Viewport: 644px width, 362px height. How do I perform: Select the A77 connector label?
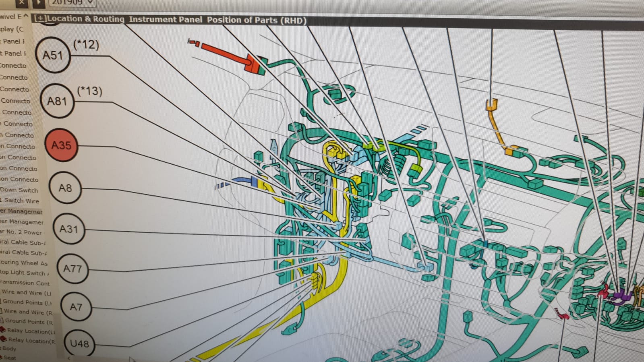click(x=72, y=269)
